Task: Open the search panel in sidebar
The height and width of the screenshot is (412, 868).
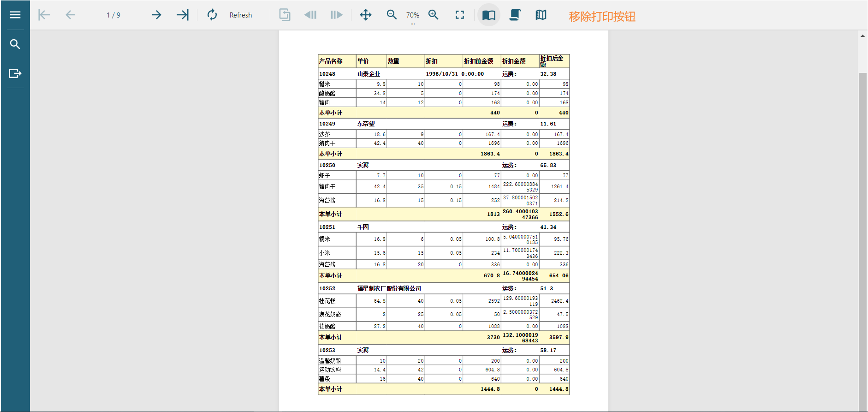Action: coord(15,44)
